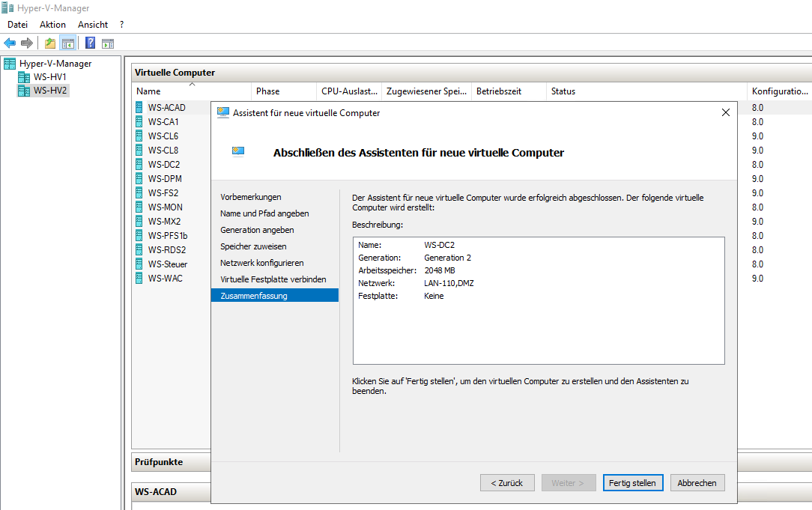The height and width of the screenshot is (510, 812).
Task: Open the Ansicht menu
Action: (x=93, y=24)
